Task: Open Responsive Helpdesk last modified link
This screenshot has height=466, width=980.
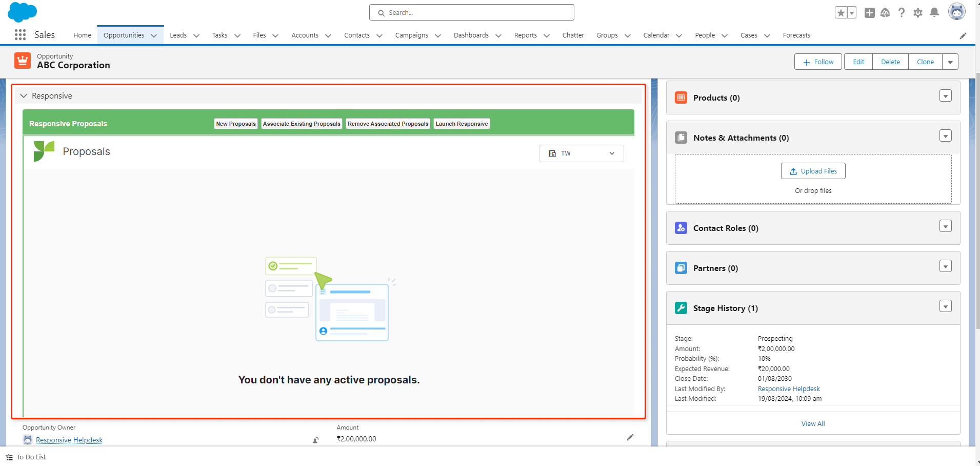Action: [789, 389]
